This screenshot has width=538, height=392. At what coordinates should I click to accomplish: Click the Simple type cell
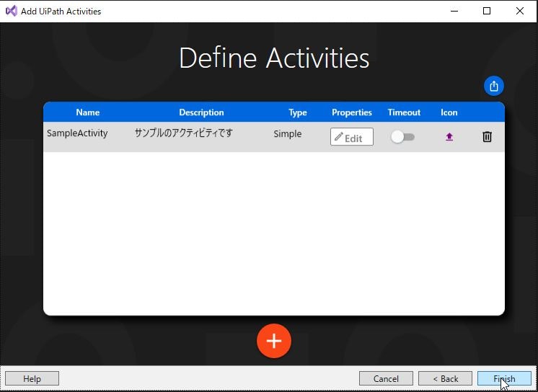288,134
